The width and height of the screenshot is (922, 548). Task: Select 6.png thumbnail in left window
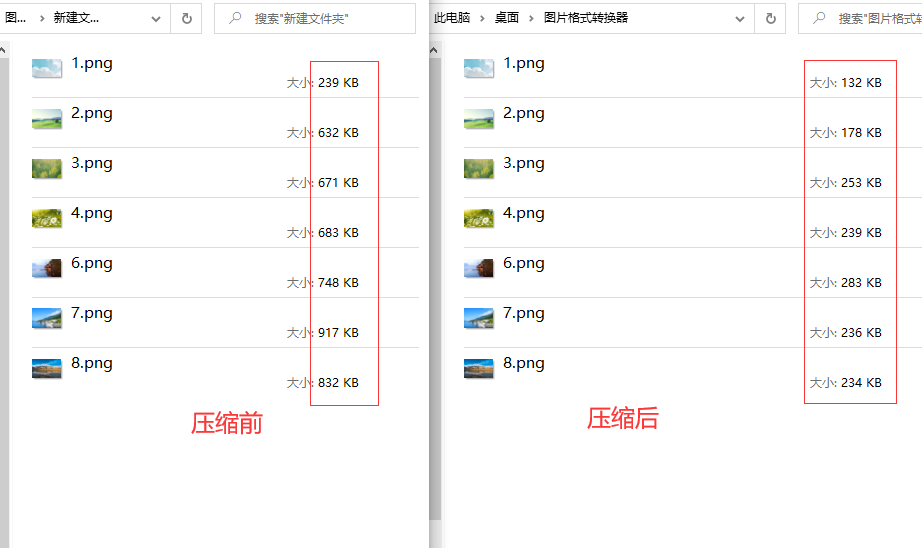point(47,268)
